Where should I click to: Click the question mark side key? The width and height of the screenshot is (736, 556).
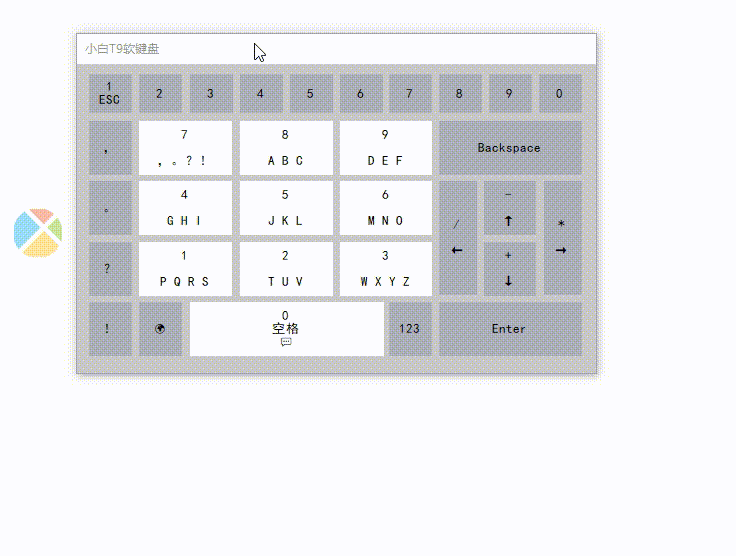point(110,269)
